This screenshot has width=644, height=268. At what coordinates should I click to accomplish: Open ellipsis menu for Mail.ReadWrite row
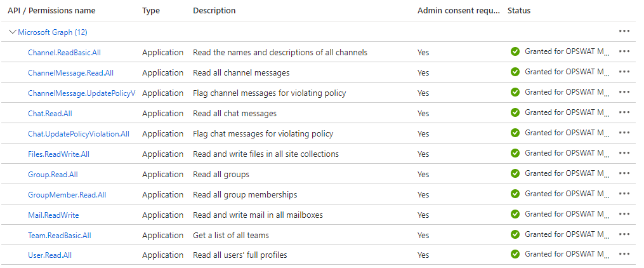pos(624,214)
